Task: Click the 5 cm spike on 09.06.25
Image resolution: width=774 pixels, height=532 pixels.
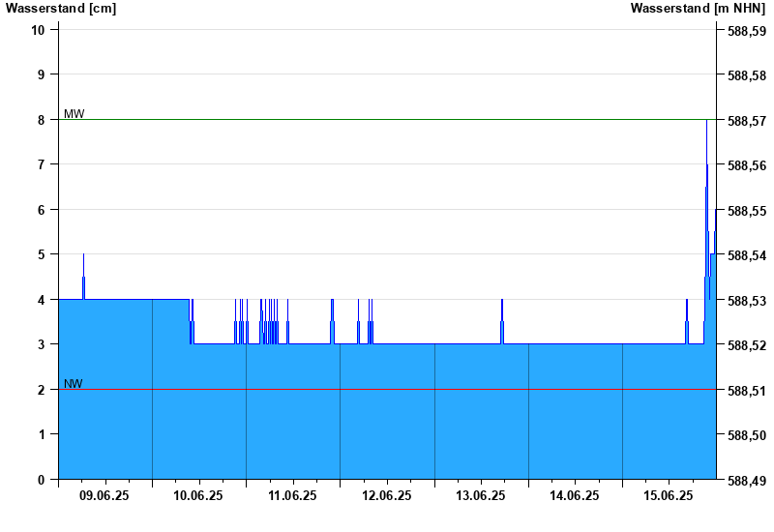Action: click(x=83, y=257)
